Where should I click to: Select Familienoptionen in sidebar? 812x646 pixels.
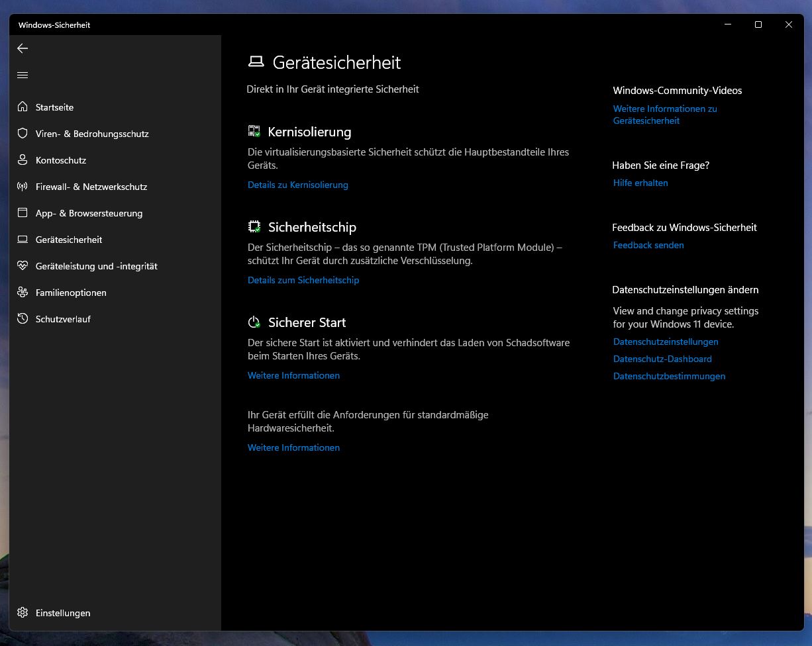coord(71,293)
